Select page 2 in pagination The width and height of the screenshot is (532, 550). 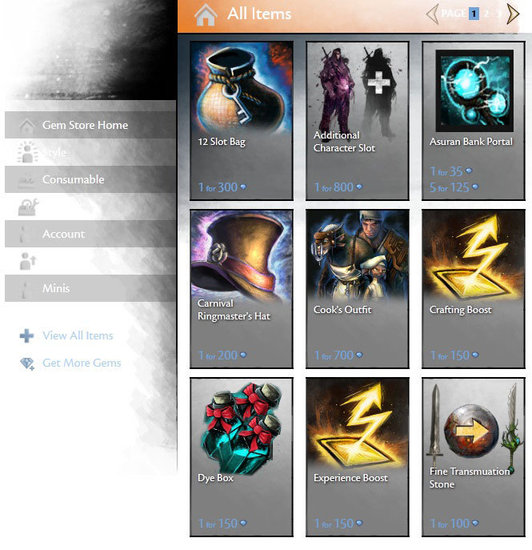pos(486,14)
